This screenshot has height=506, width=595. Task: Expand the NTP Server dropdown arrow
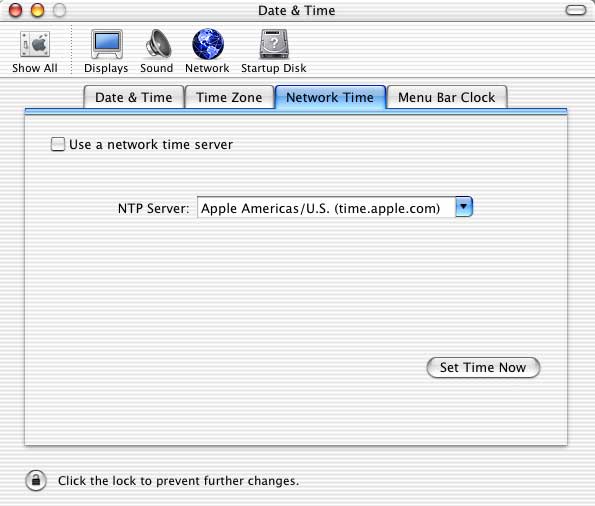point(464,207)
